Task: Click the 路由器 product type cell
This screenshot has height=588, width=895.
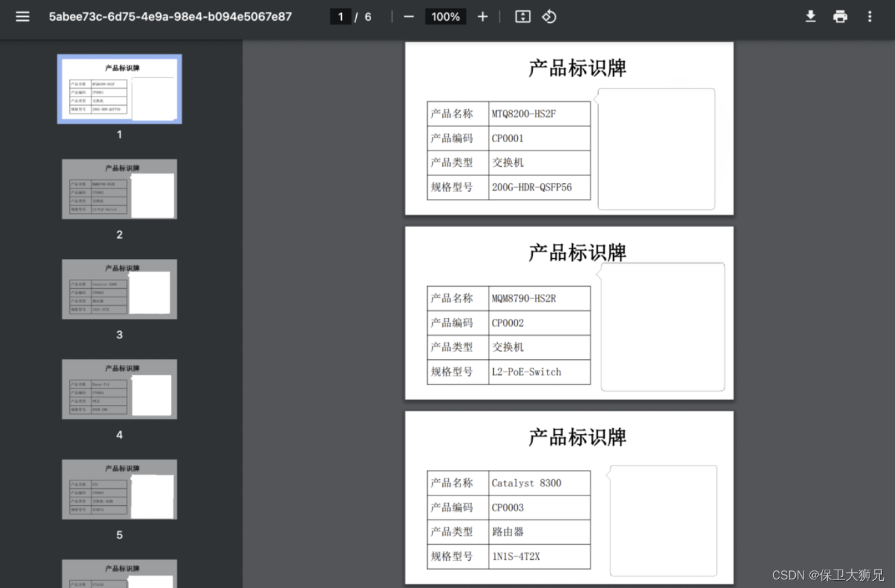Action: [539, 532]
